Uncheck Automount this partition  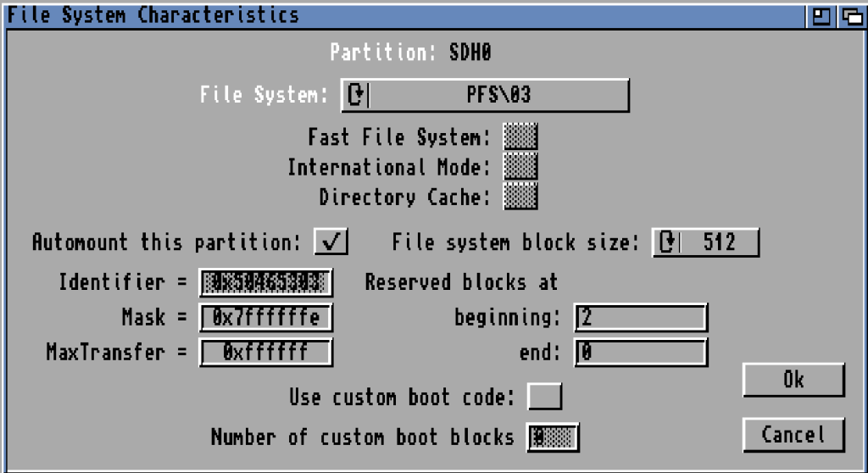pos(331,242)
